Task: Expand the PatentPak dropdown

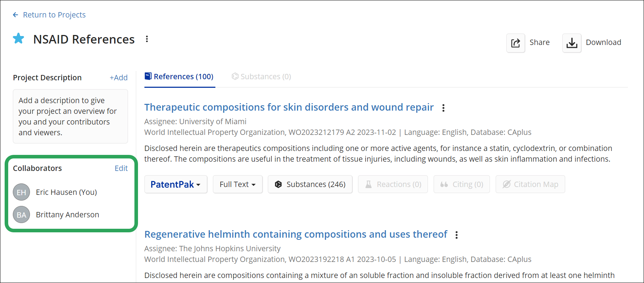Action: (x=176, y=184)
